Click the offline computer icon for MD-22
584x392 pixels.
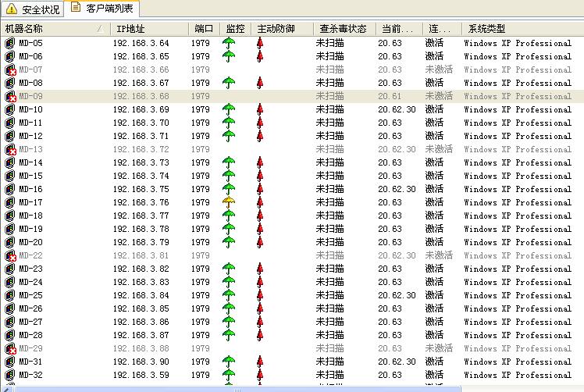[x=10, y=255]
